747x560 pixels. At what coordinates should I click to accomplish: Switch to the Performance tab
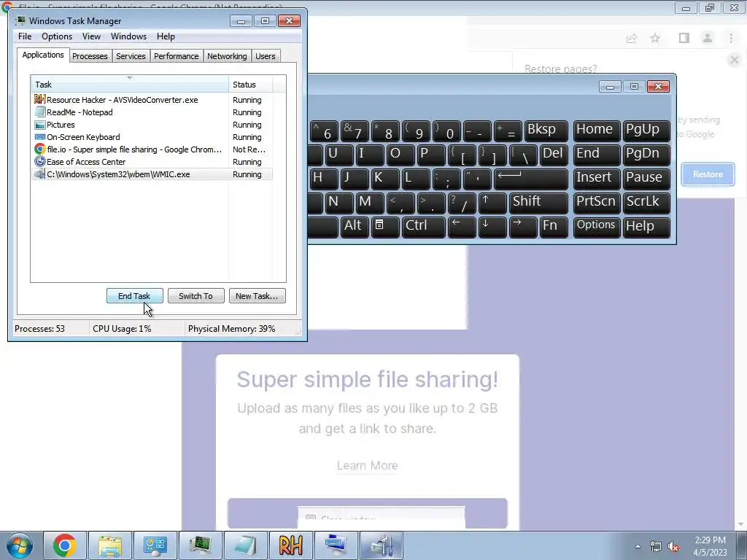point(176,56)
